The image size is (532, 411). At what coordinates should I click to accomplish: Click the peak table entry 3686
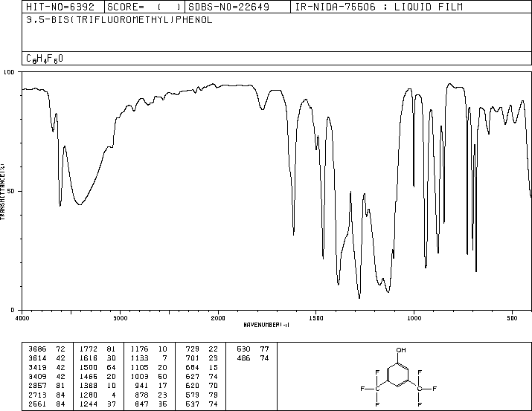click(37, 349)
